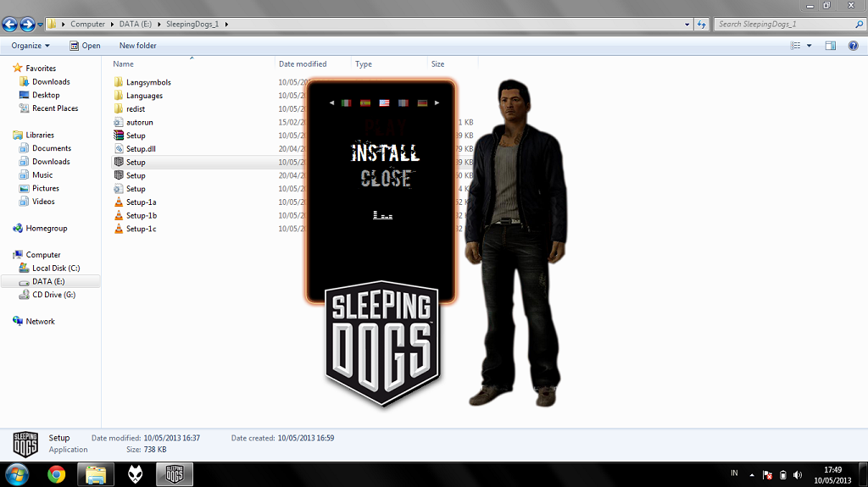Viewport: 868px width, 487px height.
Task: Expand arrow after SleepingDogs_1 breadcrumb
Action: 226,25
